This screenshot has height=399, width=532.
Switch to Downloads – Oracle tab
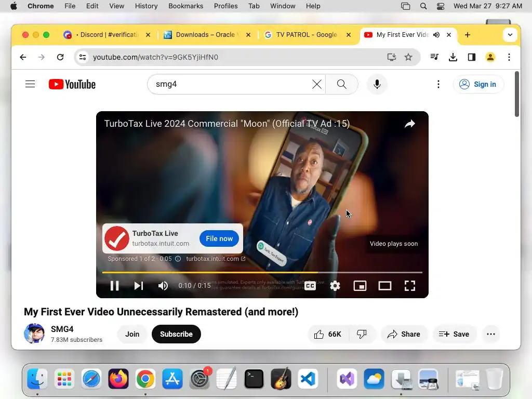tap(207, 35)
